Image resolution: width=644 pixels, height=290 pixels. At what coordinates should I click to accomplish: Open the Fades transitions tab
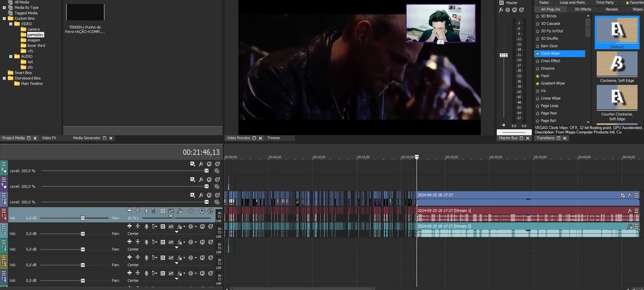coord(544,3)
